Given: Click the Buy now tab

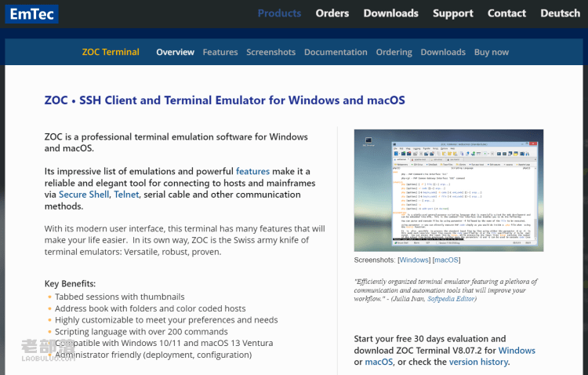Looking at the screenshot, I should [x=492, y=53].
